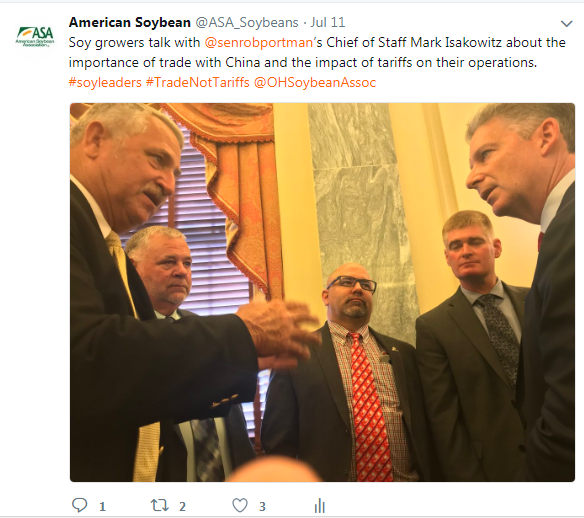This screenshot has height=518, width=584.
Task: Visit the @ASA_Soybeans handle
Action: (247, 22)
